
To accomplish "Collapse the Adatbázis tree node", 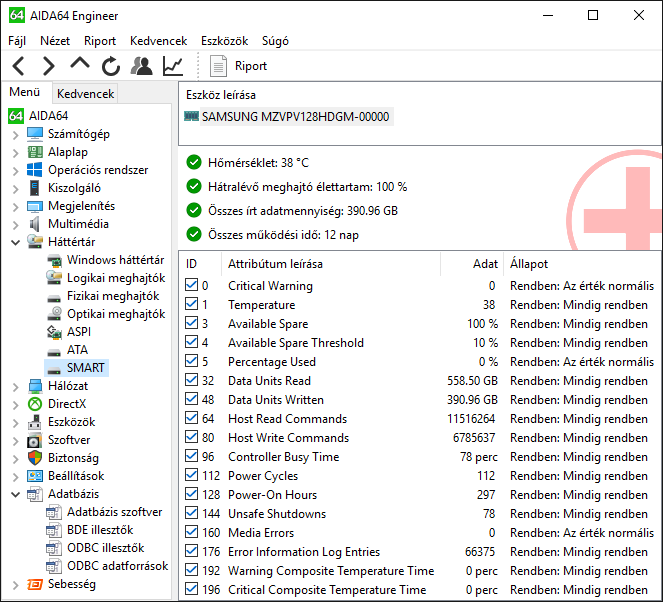I will pyautogui.click(x=15, y=494).
